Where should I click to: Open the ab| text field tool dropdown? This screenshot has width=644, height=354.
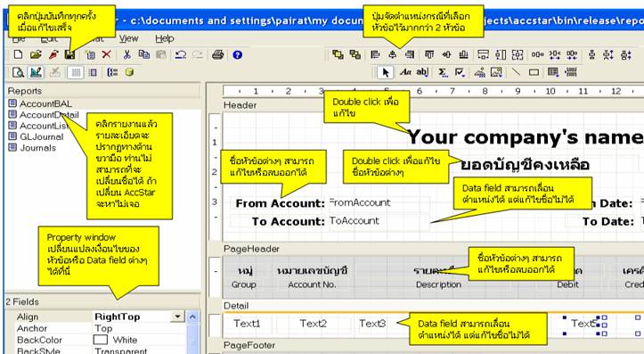(x=422, y=73)
